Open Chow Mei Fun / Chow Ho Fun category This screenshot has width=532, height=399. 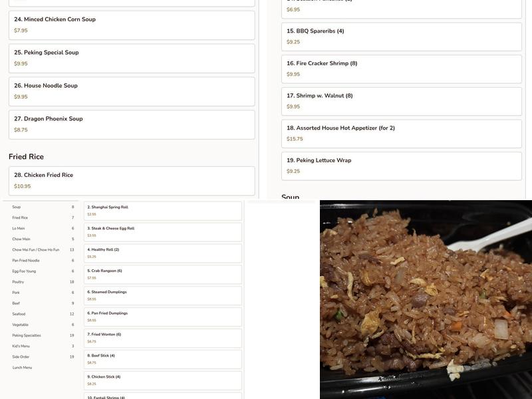click(x=35, y=250)
